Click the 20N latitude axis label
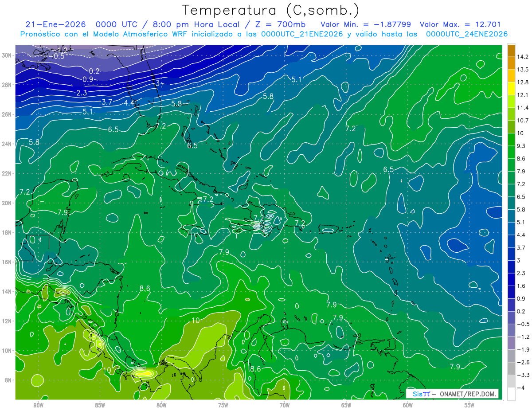Screen dimensions: 532x411 (7, 203)
